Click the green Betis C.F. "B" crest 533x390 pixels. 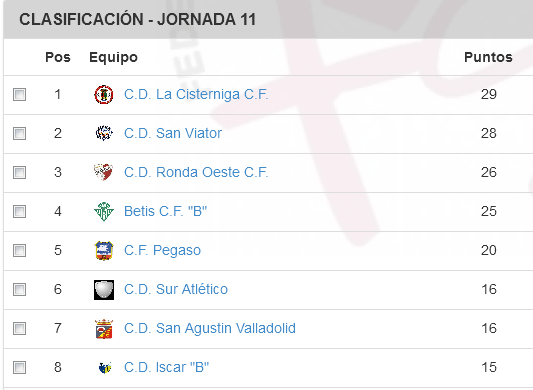click(104, 211)
